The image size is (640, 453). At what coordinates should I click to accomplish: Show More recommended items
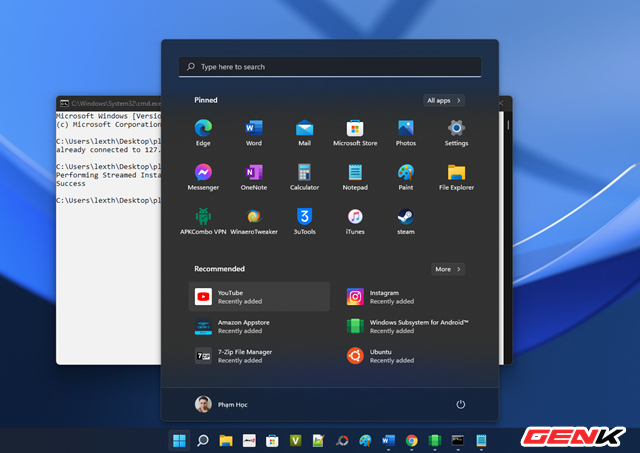pos(448,269)
